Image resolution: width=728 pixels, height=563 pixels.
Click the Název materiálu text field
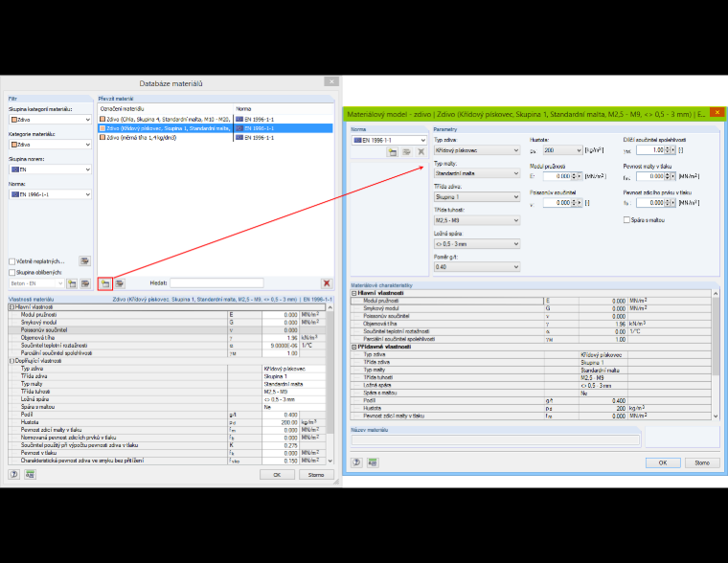[x=495, y=440]
